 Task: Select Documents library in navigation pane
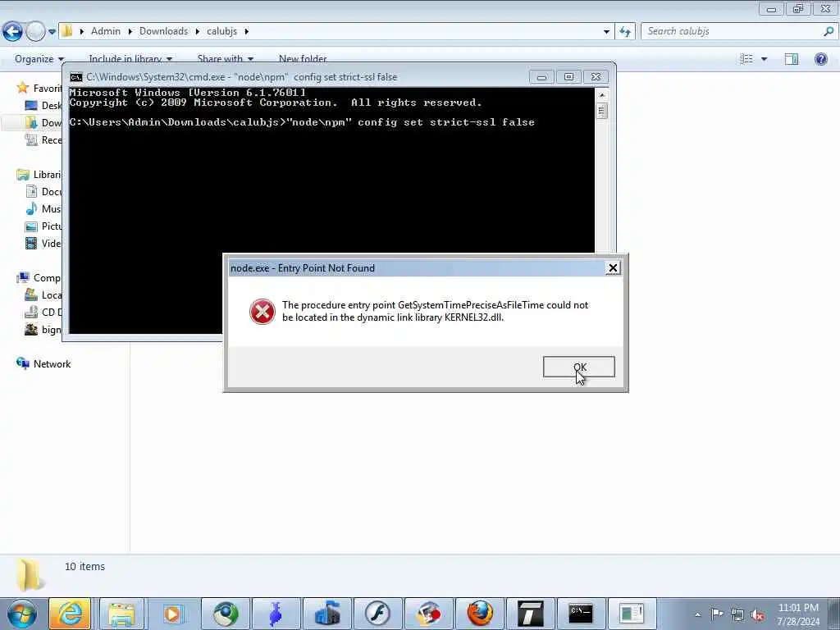tap(43, 192)
